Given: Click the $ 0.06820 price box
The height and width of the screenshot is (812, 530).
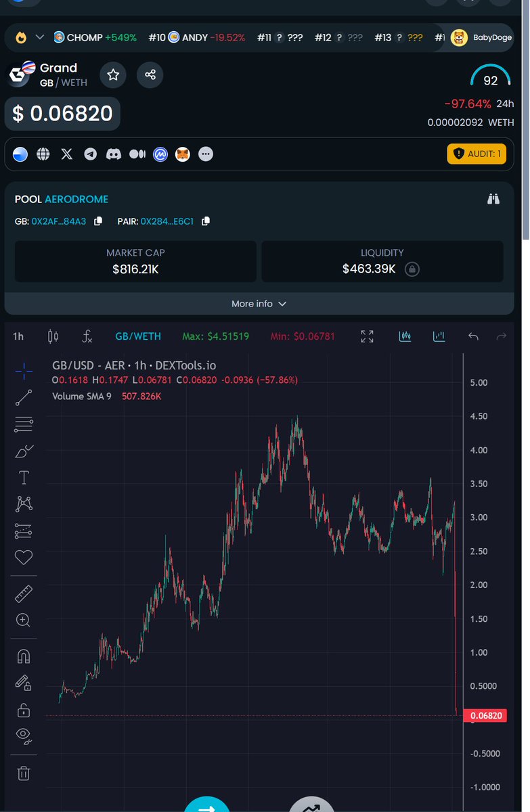Looking at the screenshot, I should tap(63, 114).
